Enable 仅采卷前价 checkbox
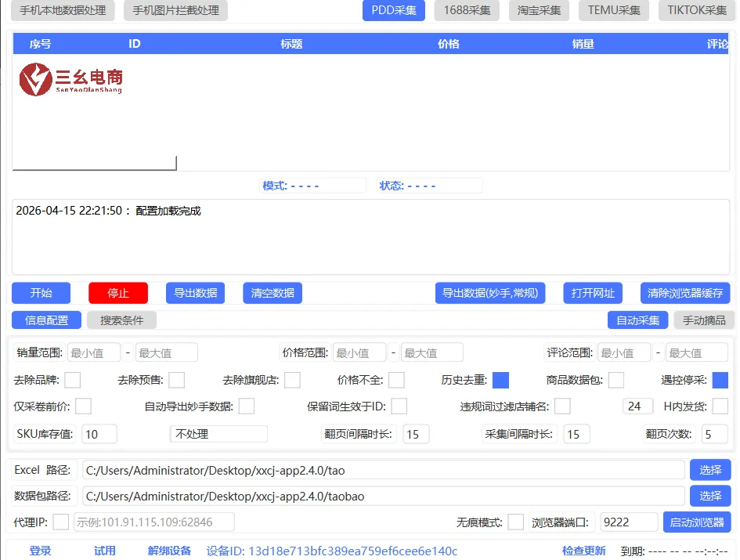The width and height of the screenshot is (740, 560). [84, 406]
